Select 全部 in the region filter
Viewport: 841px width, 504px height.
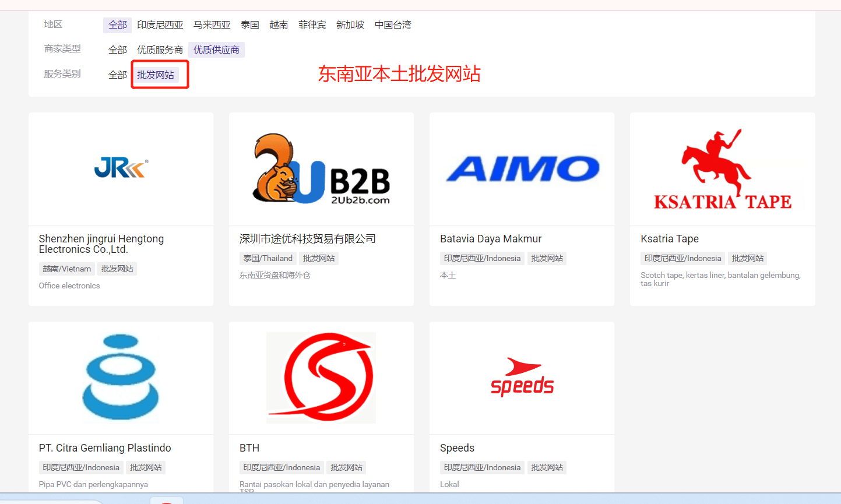117,25
